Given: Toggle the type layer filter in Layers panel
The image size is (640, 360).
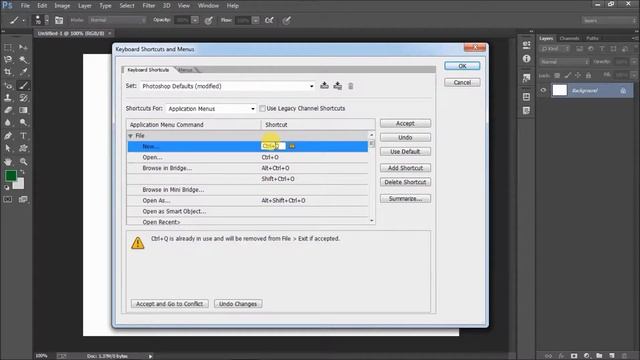Looking at the screenshot, I should click(602, 49).
